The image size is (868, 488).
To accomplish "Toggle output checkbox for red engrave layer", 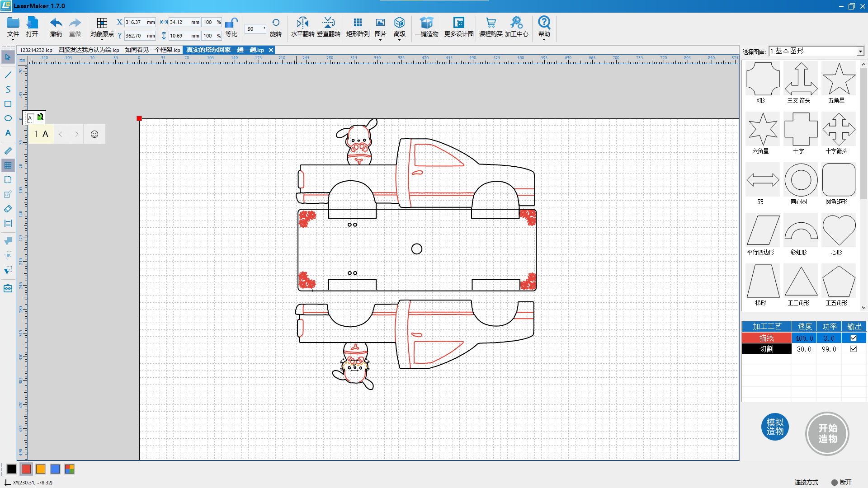I will pos(854,338).
